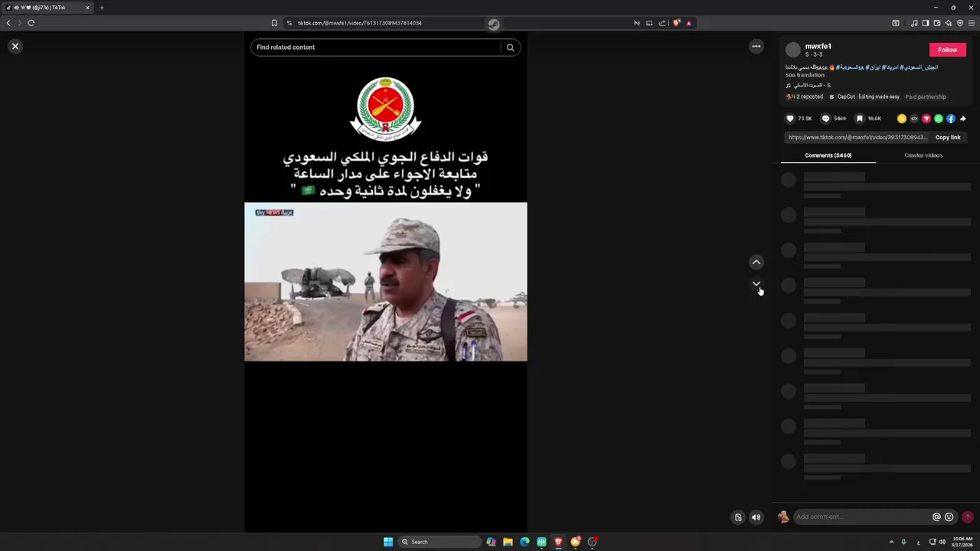The height and width of the screenshot is (551, 980).
Task: Open browser sidebar panel toggle
Action: (925, 23)
